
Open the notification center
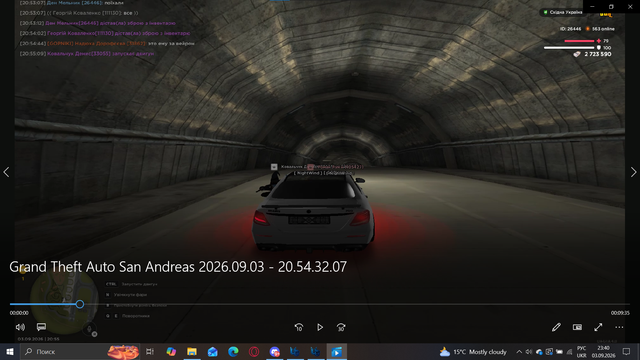tap(627, 351)
